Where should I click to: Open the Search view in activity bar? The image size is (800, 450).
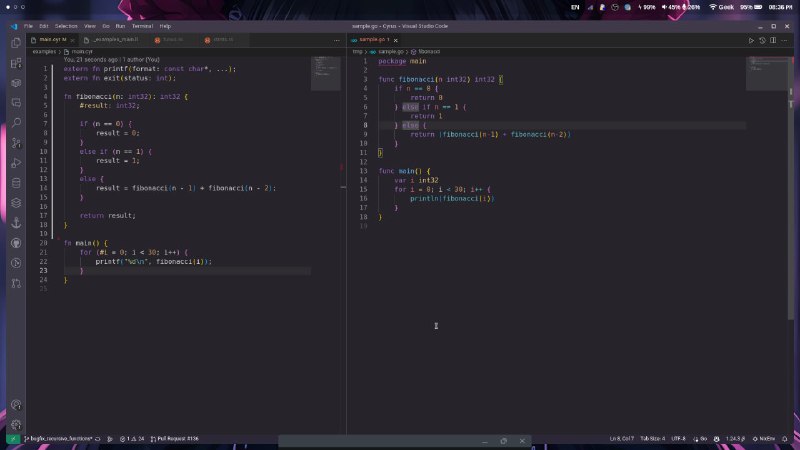click(16, 122)
